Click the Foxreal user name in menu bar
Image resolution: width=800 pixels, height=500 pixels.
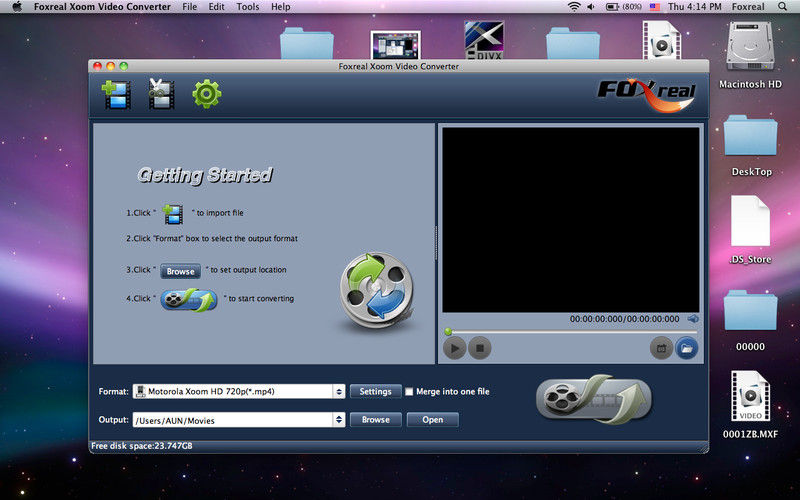[748, 7]
